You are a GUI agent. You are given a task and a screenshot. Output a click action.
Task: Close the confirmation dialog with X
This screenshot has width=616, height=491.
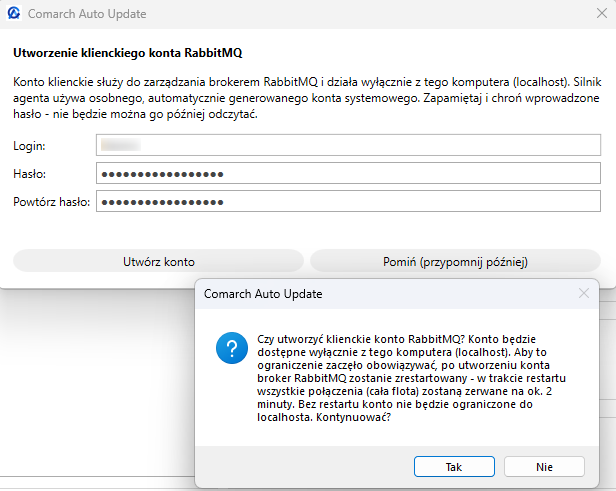click(x=584, y=293)
